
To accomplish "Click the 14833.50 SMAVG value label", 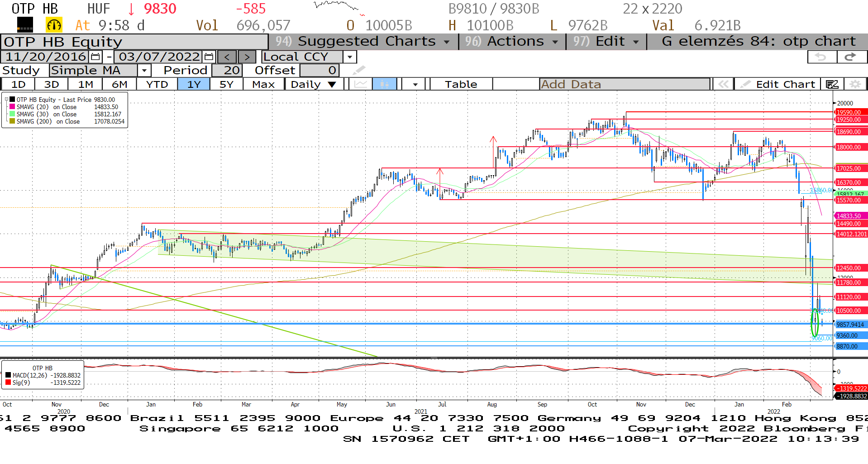I will [x=851, y=216].
